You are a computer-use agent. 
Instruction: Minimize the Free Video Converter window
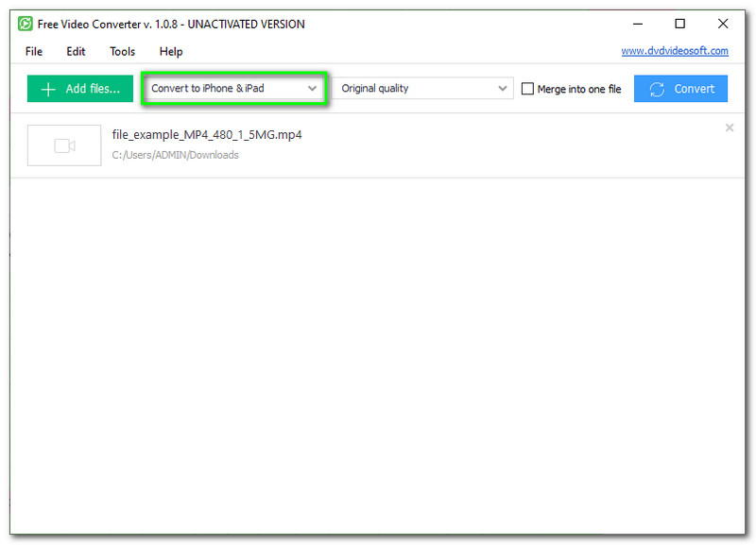pyautogui.click(x=638, y=24)
